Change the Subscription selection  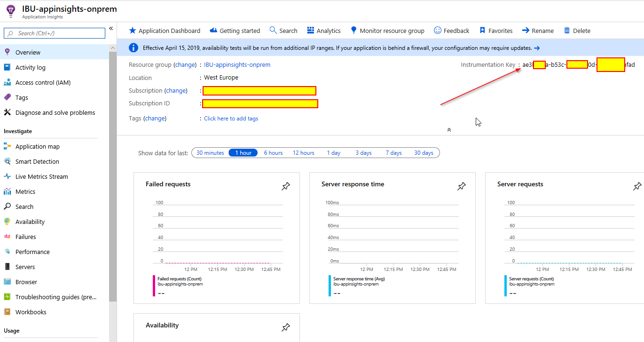coord(176,90)
